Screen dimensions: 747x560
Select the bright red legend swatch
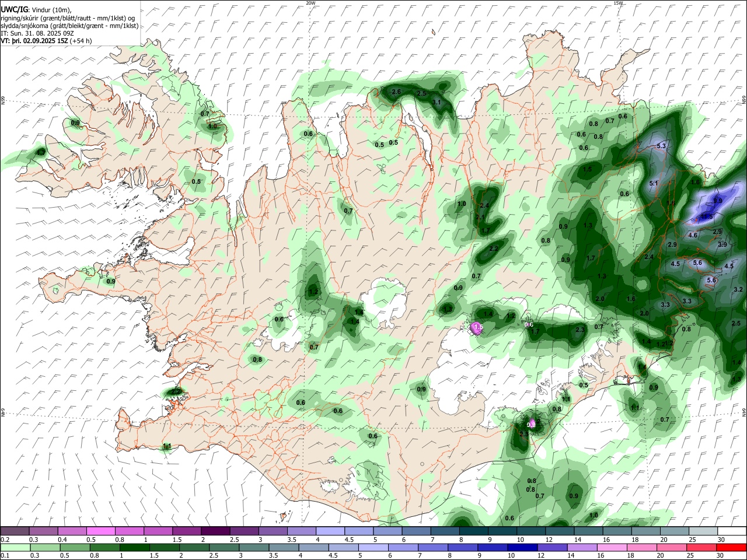click(732, 547)
